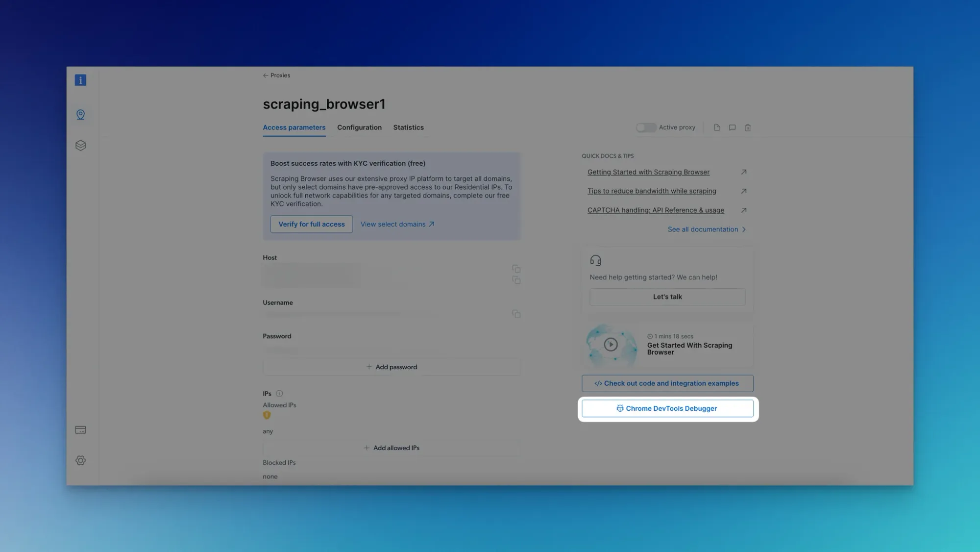Screen dimensions: 980x552
Task: Enable full access via Verify button
Action: [x=311, y=224]
